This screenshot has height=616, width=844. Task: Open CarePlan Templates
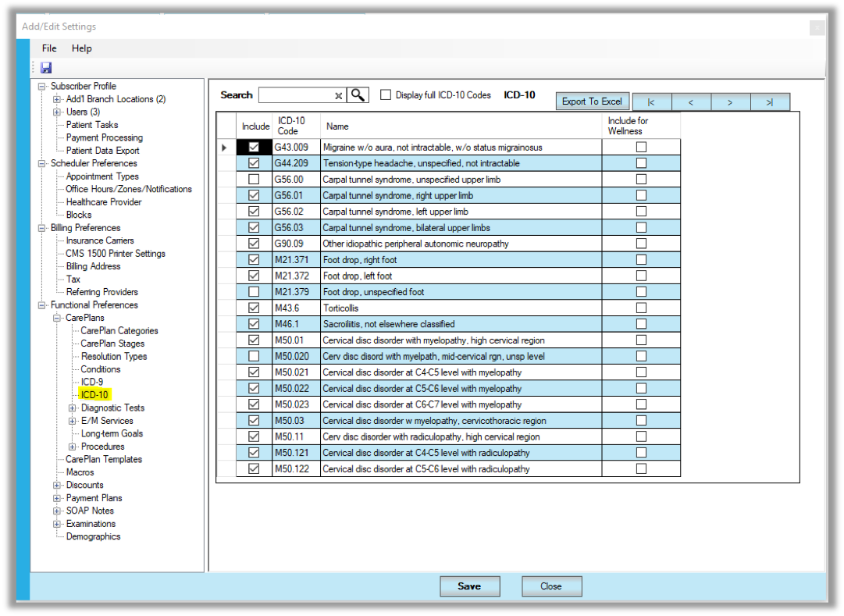[x=104, y=459]
